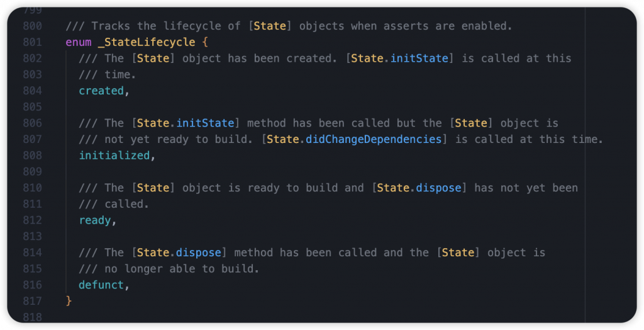Click the [State] reference on line 800

tap(270, 26)
